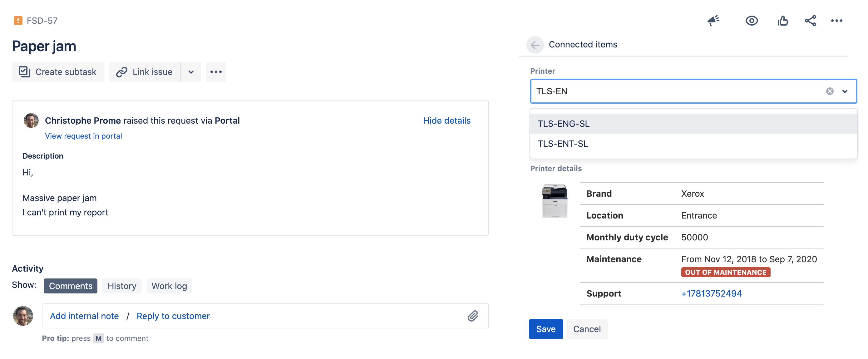
Task: Click the attachment paperclip icon
Action: click(x=473, y=316)
